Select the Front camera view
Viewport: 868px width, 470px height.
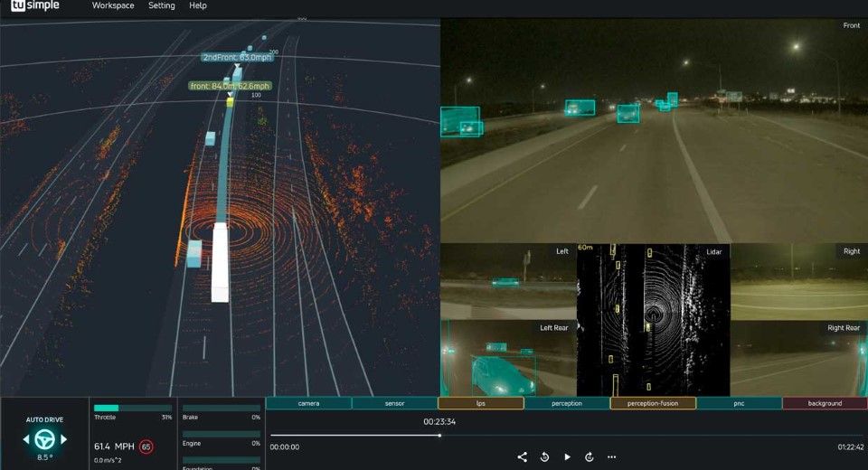click(655, 131)
